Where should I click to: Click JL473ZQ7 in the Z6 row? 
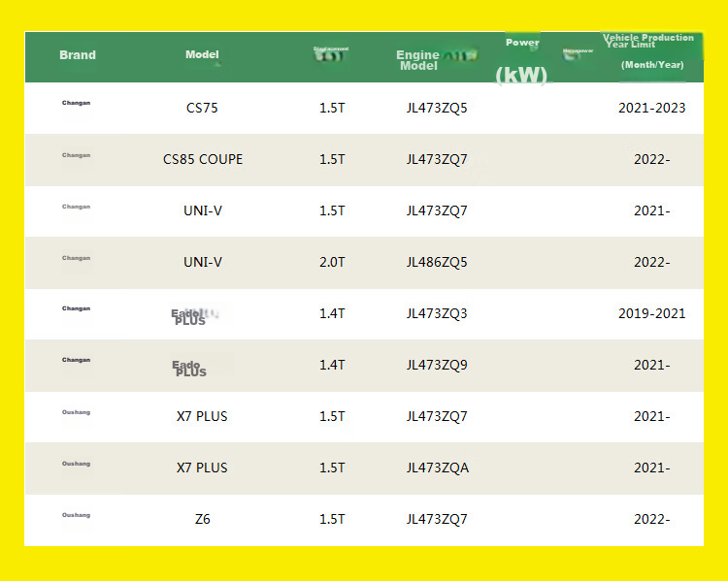coord(437,519)
